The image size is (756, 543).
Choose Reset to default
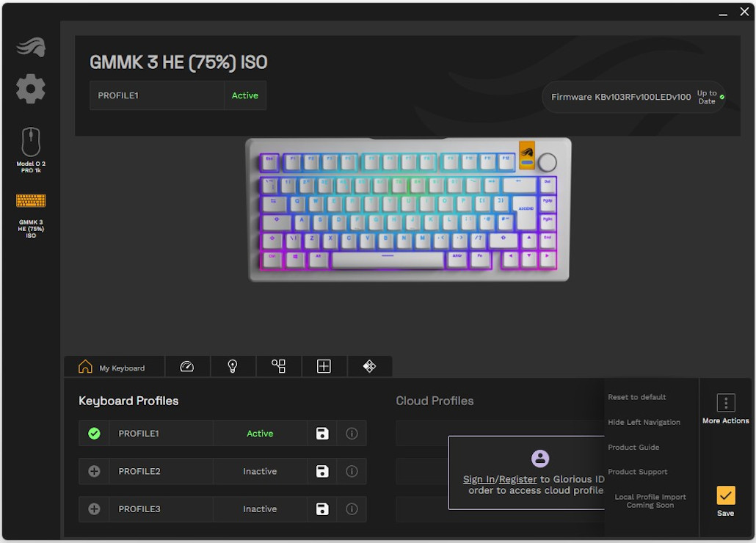tap(637, 397)
